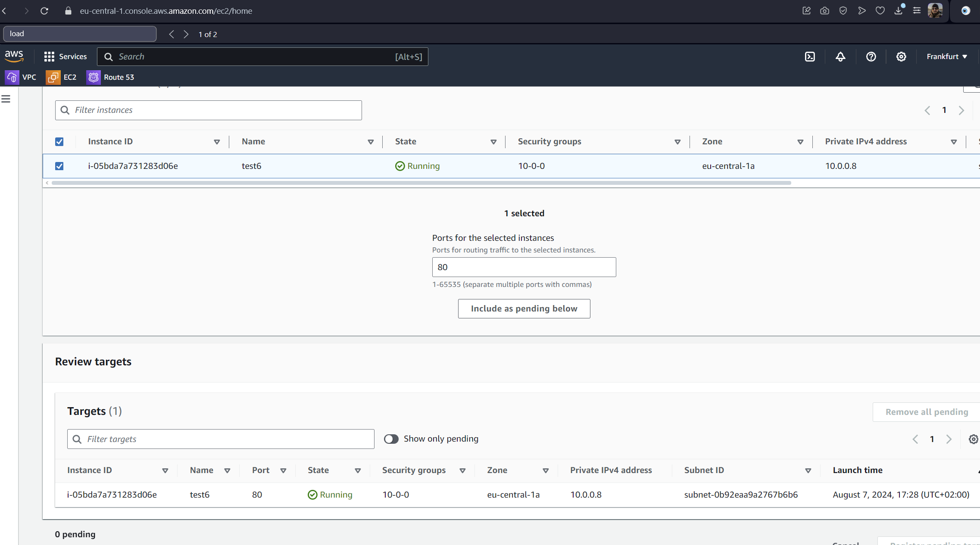Screen dimensions: 980x545
Task: Reload the browser page
Action: (44, 11)
